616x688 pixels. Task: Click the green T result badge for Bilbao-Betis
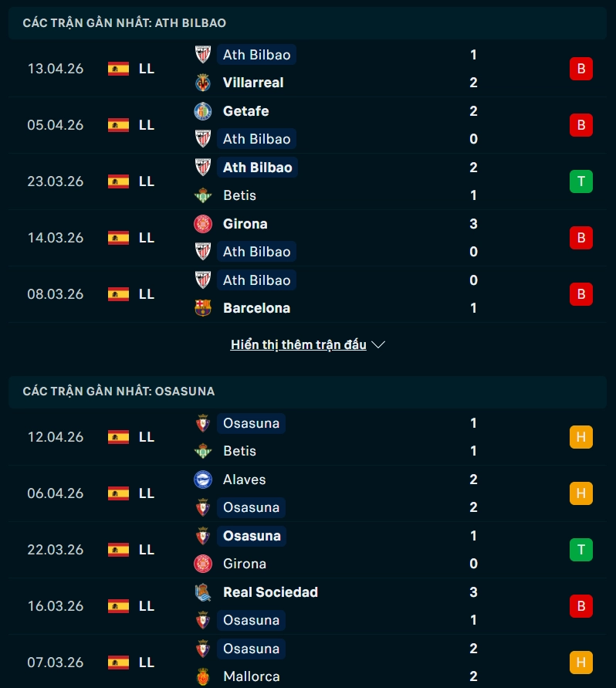[581, 181]
